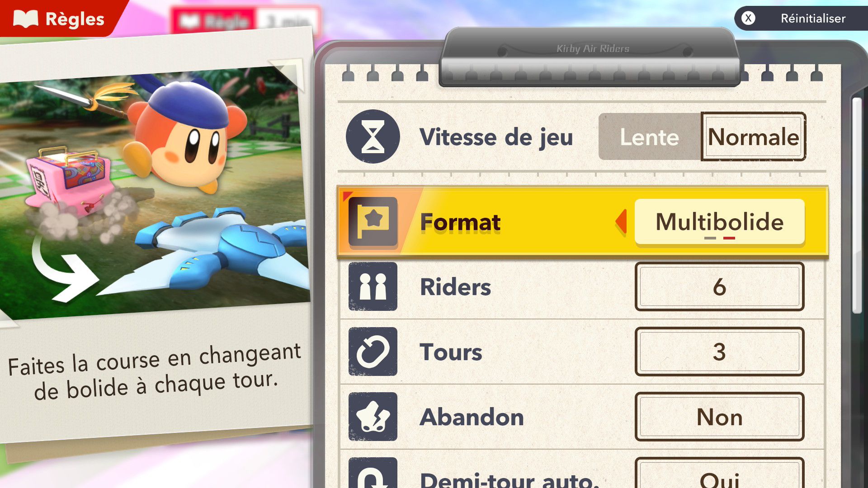Click the Multibolide format value button
The height and width of the screenshot is (488, 868).
[x=719, y=222]
